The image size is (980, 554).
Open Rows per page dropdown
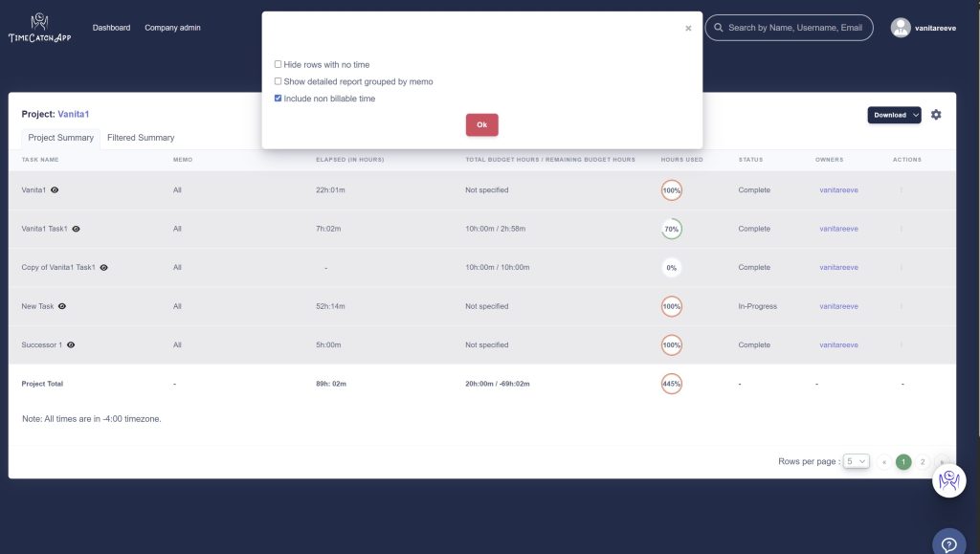(856, 461)
